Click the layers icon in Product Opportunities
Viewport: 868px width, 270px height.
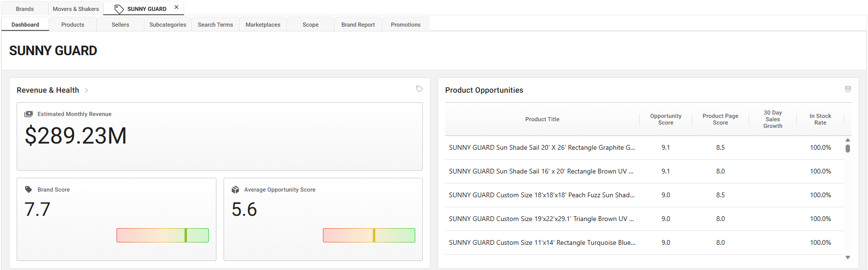[848, 89]
